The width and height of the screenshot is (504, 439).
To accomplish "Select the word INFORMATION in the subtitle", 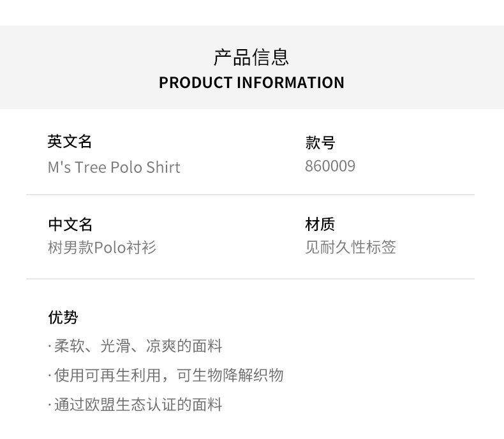I will pyautogui.click(x=290, y=83).
